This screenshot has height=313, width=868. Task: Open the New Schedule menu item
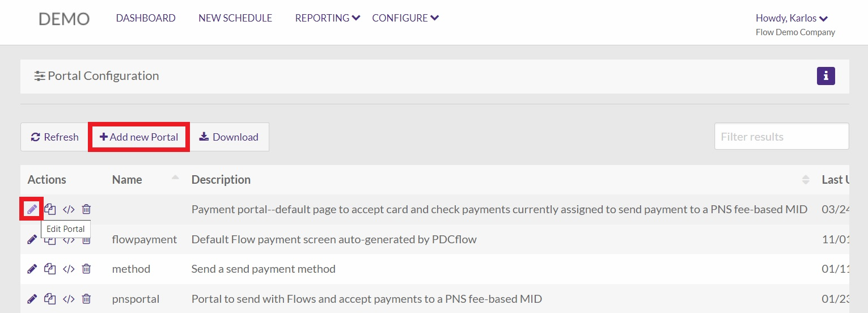click(x=235, y=18)
